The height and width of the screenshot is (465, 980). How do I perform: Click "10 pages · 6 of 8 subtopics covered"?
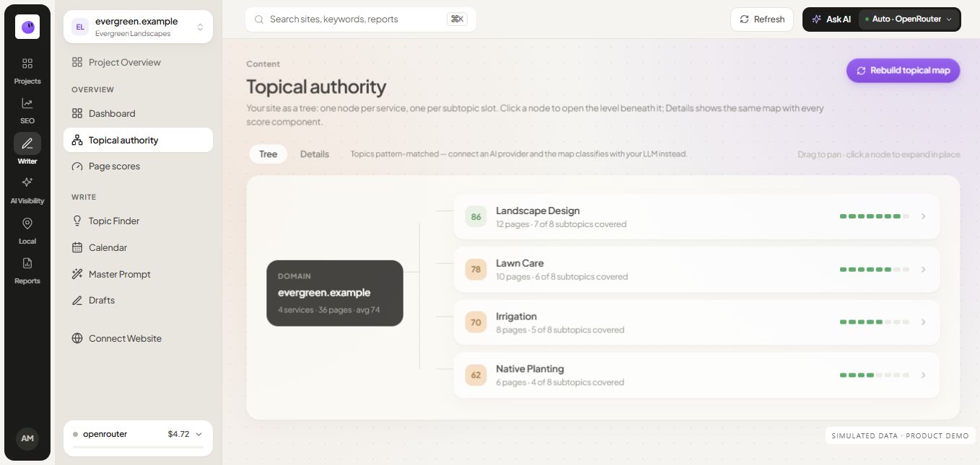(562, 277)
